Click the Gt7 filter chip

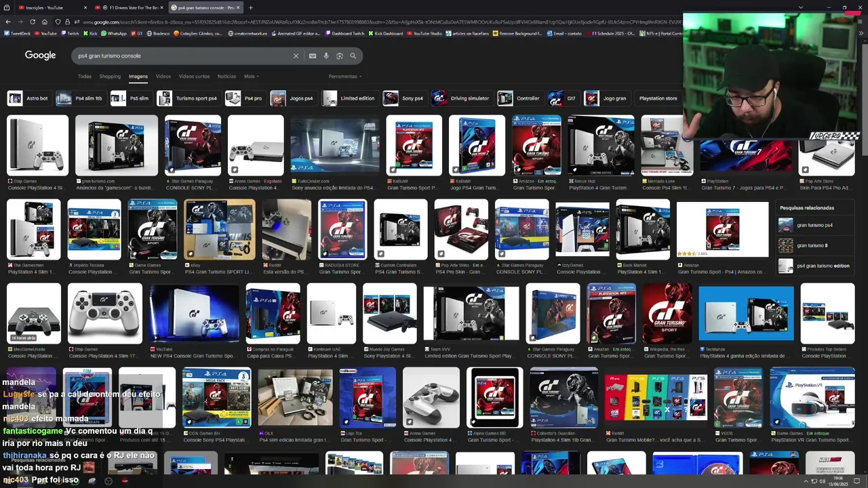coord(563,98)
